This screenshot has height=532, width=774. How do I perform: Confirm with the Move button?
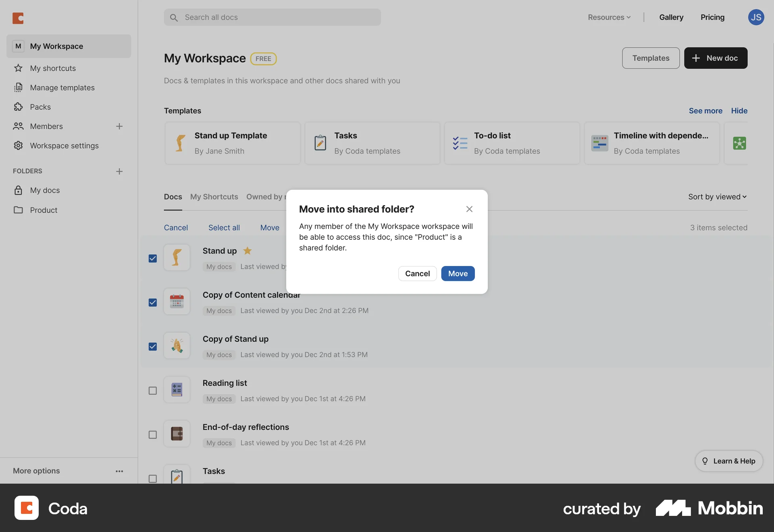(458, 273)
